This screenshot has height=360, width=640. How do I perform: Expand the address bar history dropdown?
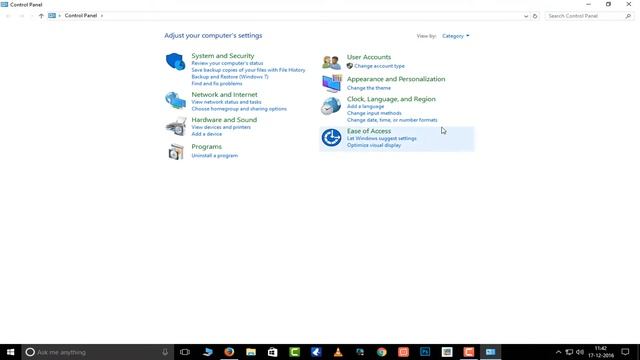526,16
